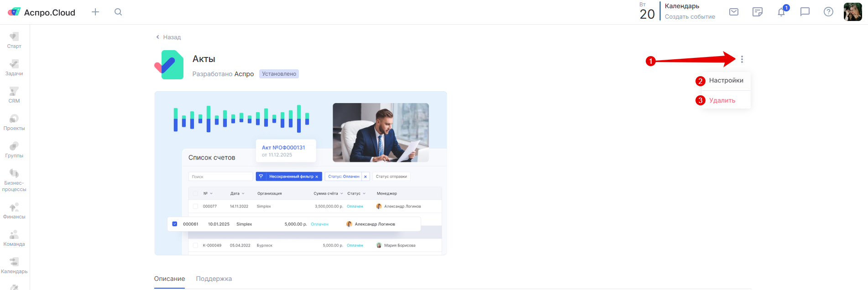Open the CRM module icon
The width and height of the screenshot is (868, 290).
[x=14, y=95]
